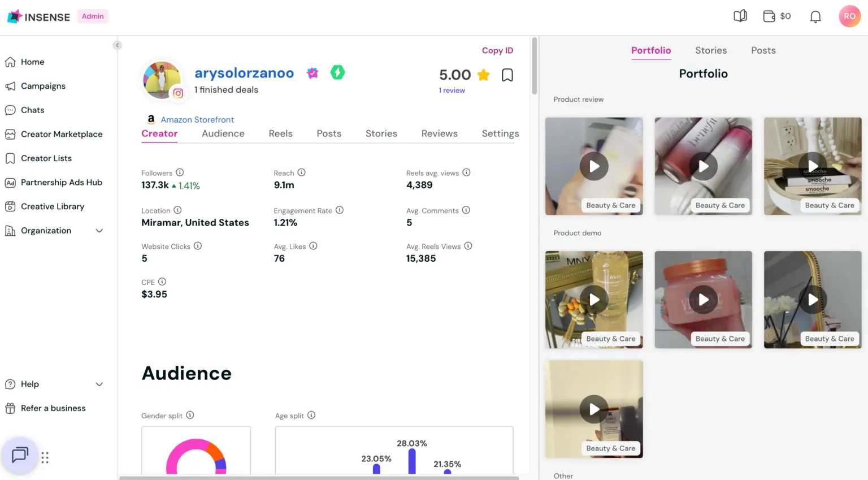Click the Amazon logo icon
This screenshot has width=868, height=480.
(x=151, y=119)
